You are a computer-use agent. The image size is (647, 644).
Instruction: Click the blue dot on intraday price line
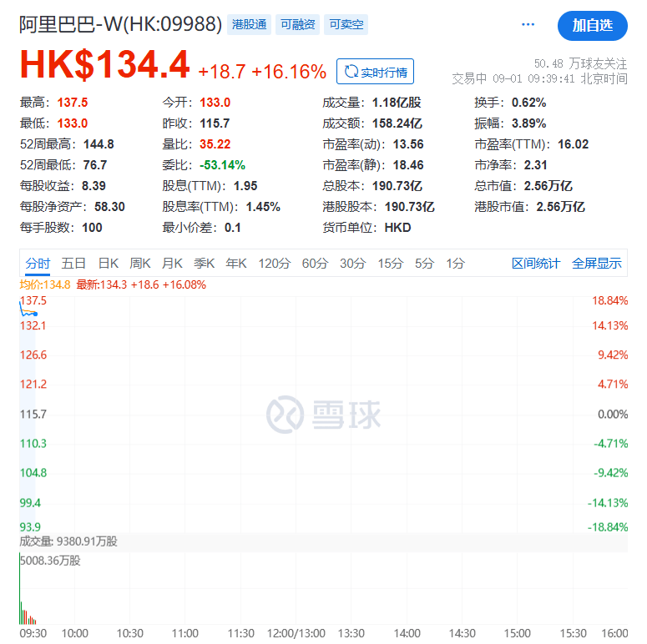[x=36, y=314]
